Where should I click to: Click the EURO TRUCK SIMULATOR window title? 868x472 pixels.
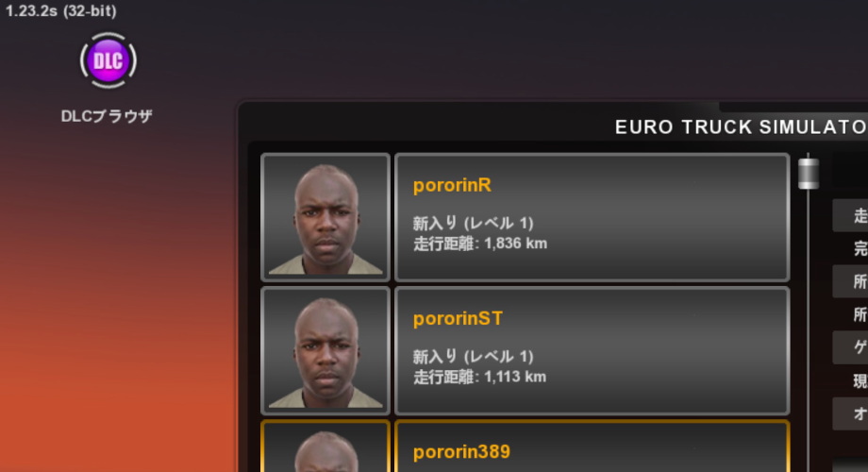(742, 127)
